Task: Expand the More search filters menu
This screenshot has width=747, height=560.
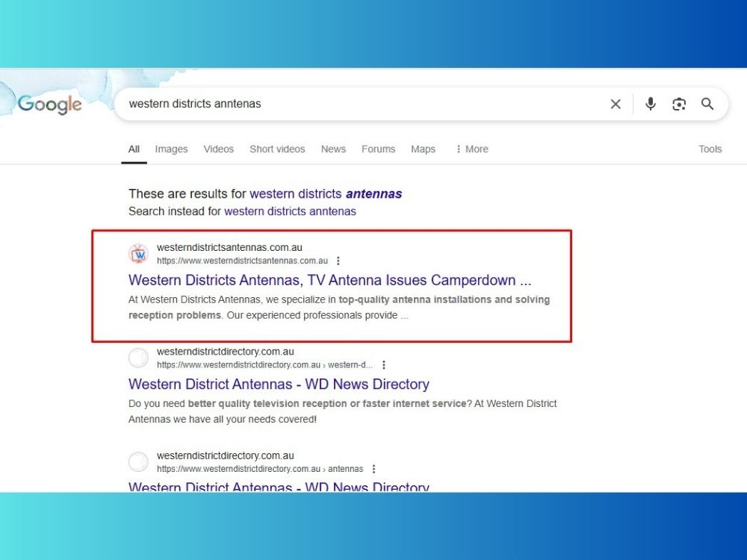Action: (x=471, y=149)
